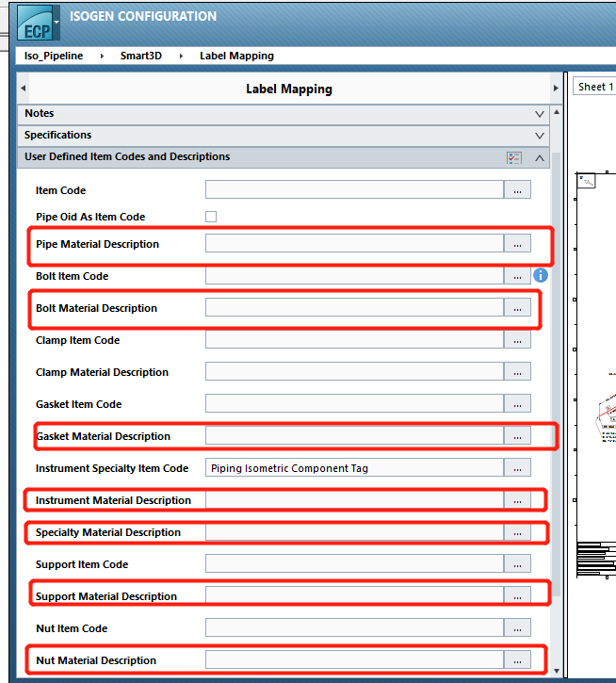
Task: Browse for Gasket Material Description label
Action: tap(517, 435)
